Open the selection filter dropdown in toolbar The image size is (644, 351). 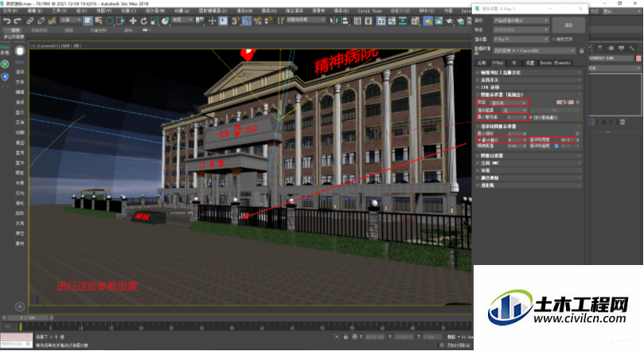(71, 20)
